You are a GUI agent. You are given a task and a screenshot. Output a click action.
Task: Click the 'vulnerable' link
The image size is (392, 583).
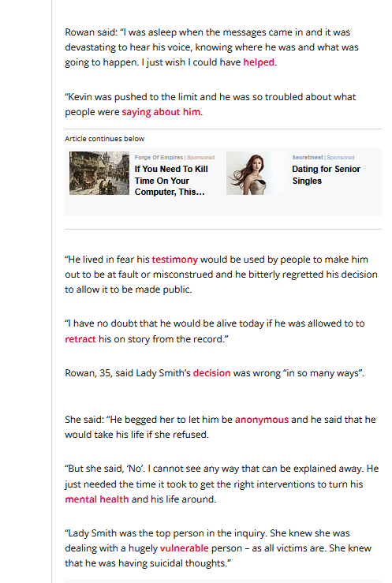coord(185,548)
